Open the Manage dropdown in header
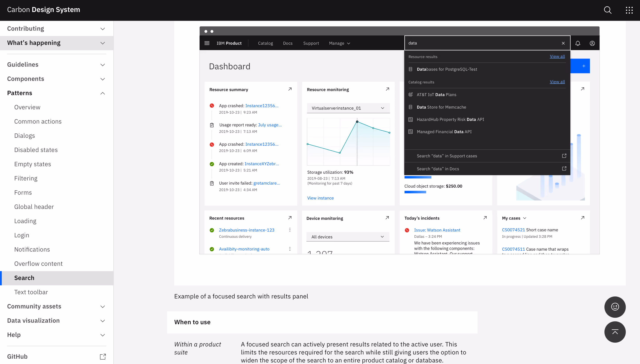 point(340,43)
